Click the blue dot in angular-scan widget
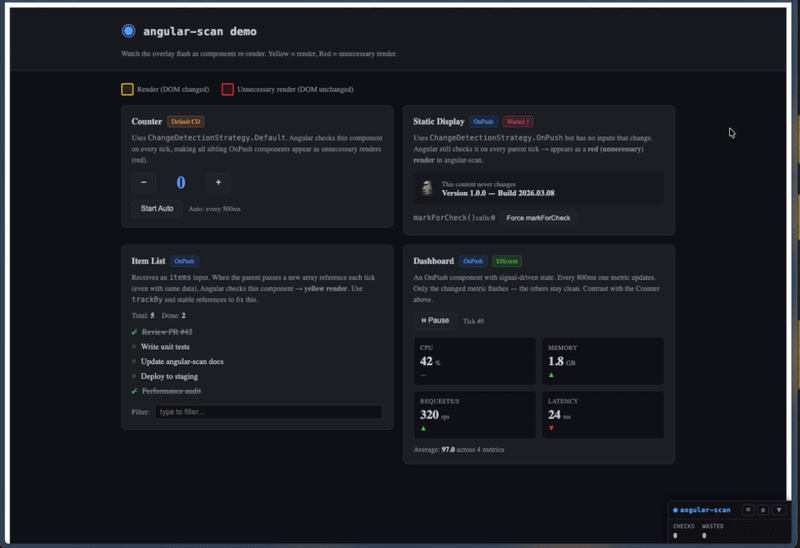Screen dimensions: 800x548 [x=676, y=510]
